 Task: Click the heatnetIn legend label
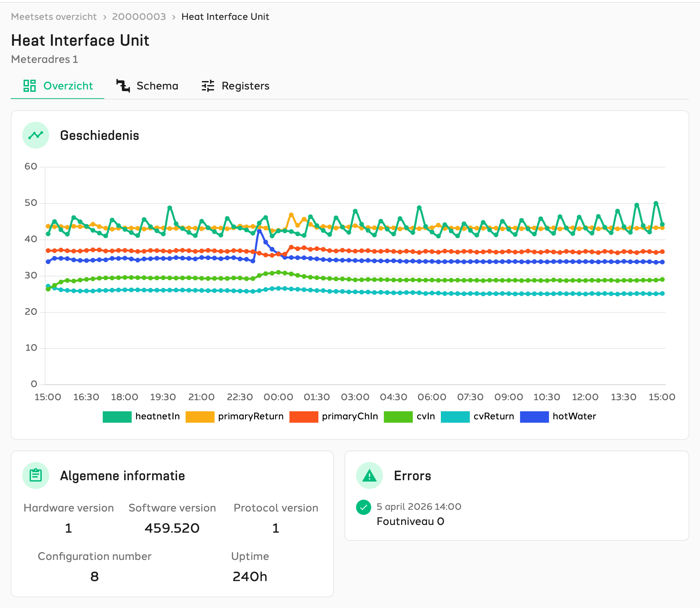tap(157, 416)
